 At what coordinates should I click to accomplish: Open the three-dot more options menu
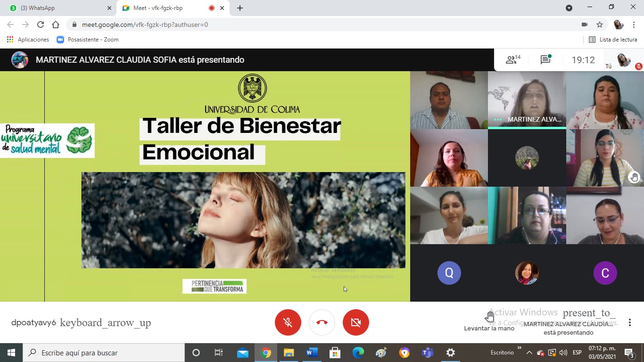630,322
